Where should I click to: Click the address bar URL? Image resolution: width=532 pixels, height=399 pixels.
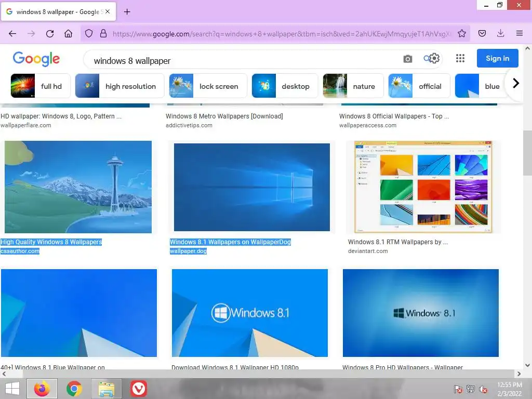point(282,34)
